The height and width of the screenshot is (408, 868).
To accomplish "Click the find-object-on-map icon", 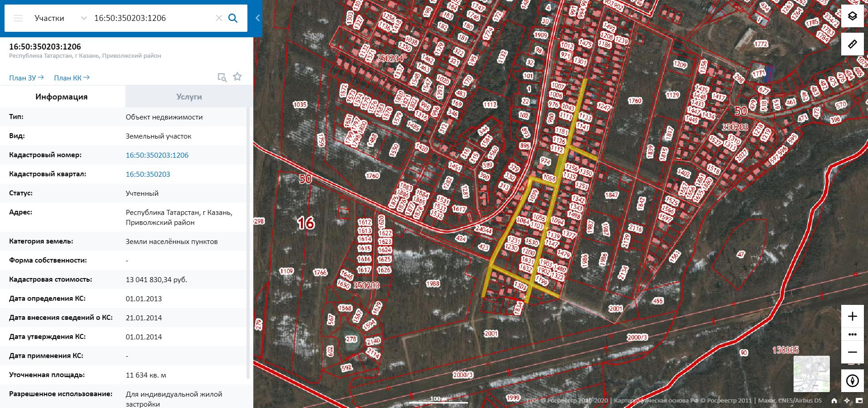I will tap(222, 77).
